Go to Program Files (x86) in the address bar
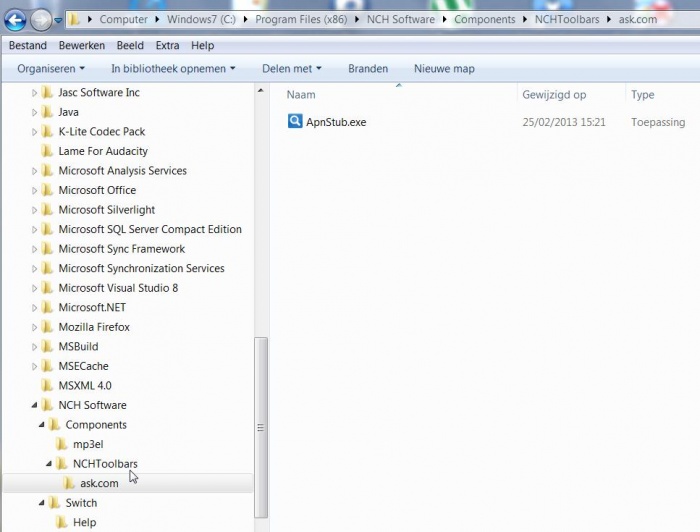 (x=301, y=20)
